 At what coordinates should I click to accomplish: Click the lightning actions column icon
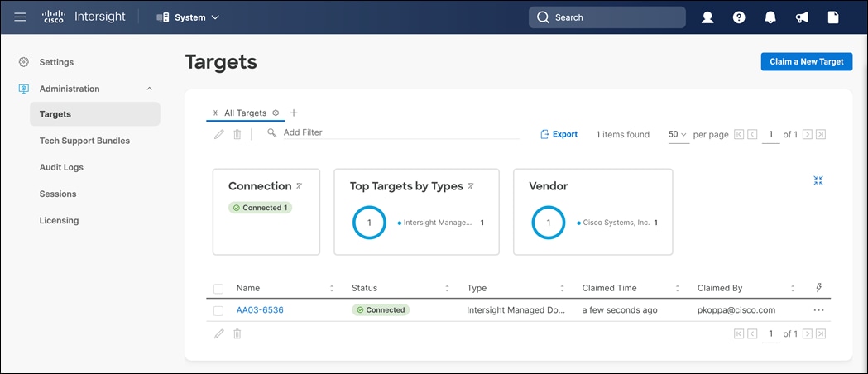[819, 288]
